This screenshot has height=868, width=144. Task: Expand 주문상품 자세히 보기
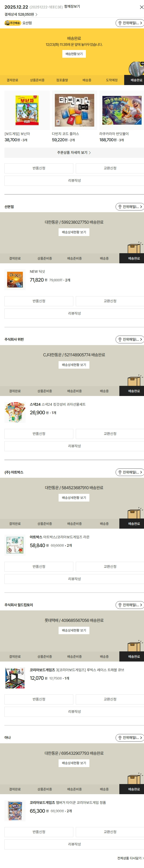click(x=74, y=153)
